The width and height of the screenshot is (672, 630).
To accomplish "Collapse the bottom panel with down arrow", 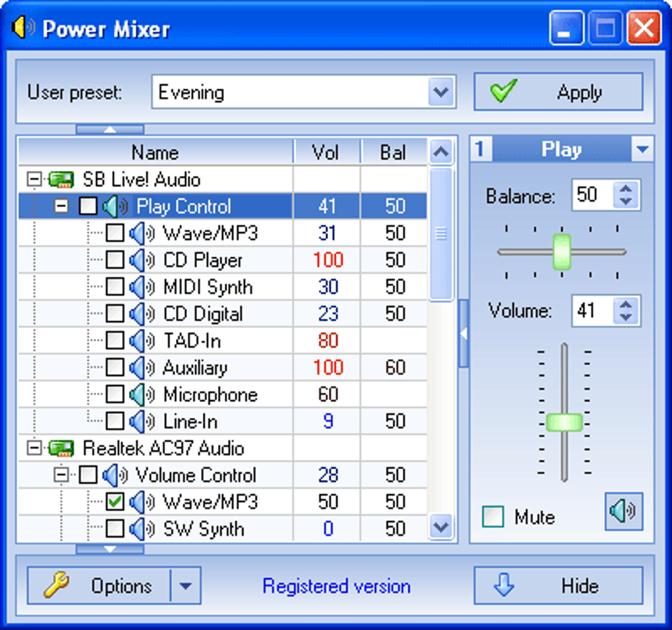I will click(110, 549).
